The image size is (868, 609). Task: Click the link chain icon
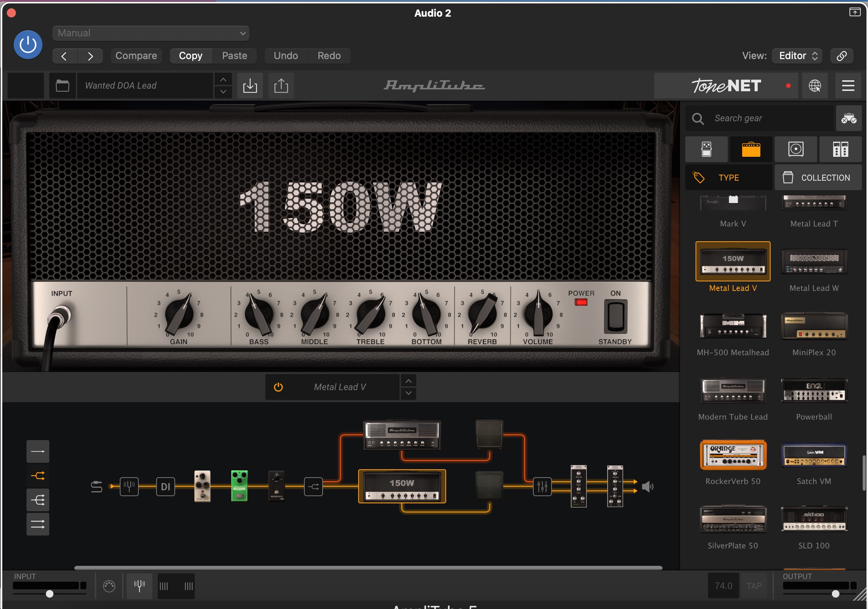841,56
